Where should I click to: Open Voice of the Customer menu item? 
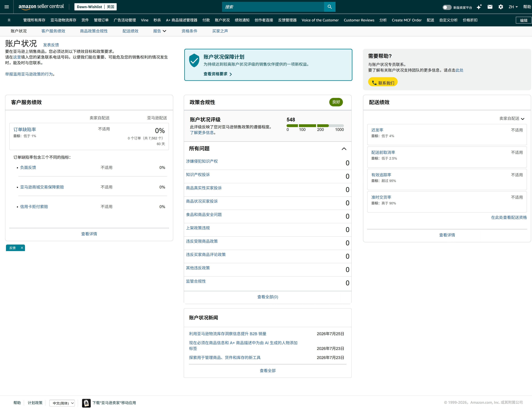point(320,20)
